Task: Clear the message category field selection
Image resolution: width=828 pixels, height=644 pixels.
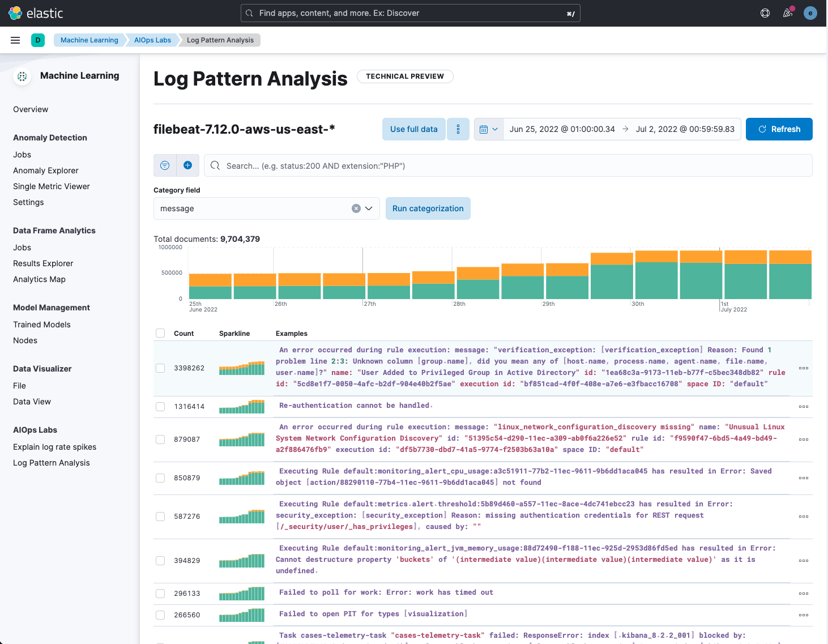Action: point(356,208)
